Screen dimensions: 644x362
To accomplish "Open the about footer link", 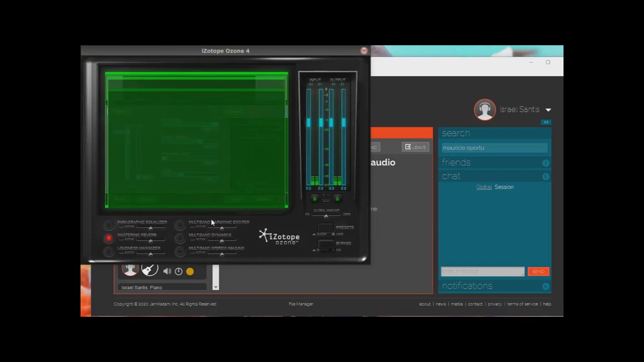I will pyautogui.click(x=425, y=304).
